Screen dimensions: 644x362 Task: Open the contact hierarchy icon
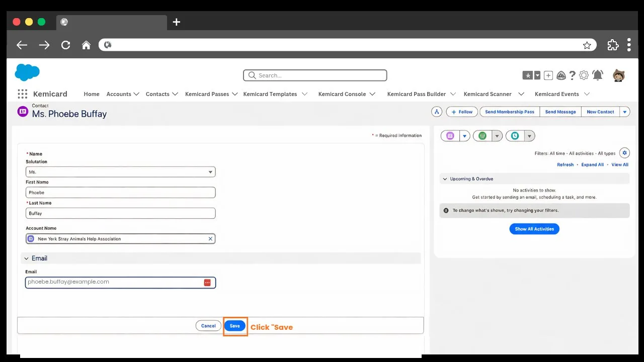[x=437, y=112]
